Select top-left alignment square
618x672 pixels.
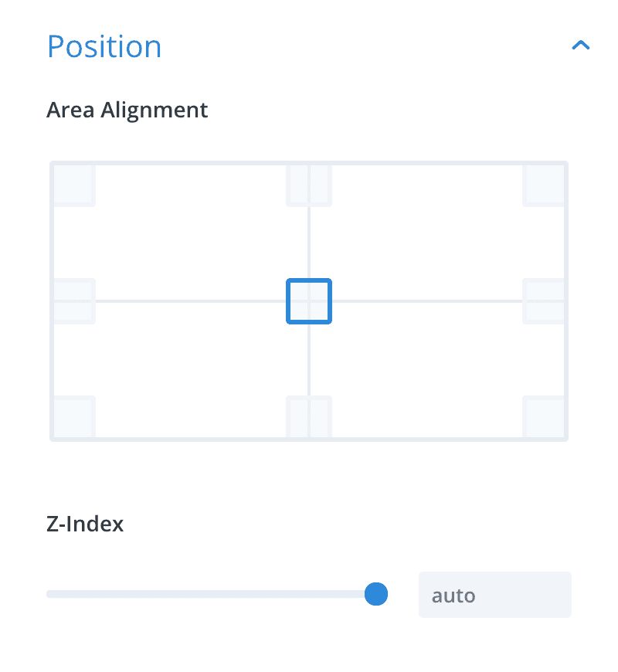(x=73, y=185)
